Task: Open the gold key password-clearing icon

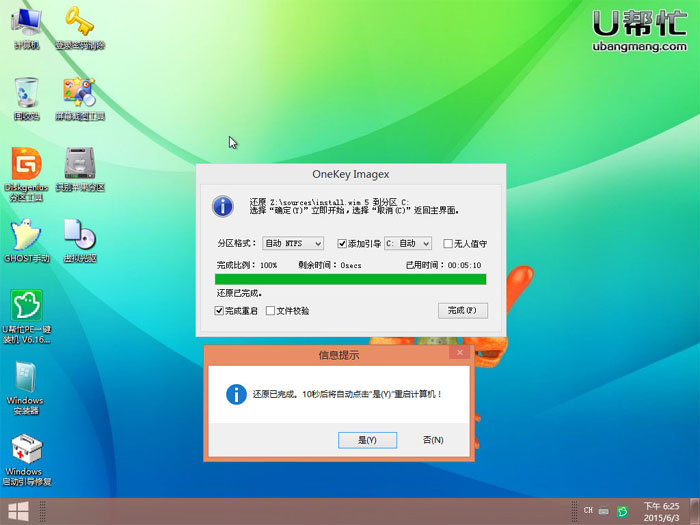Action: [80, 25]
